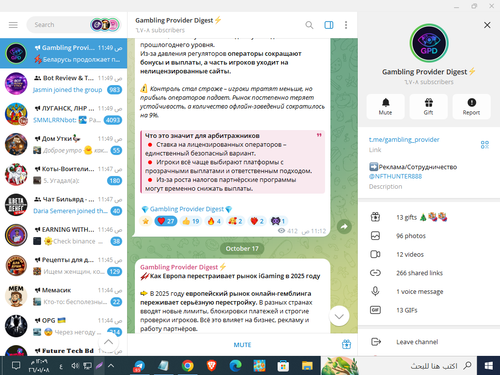
Task: Forward the post with the share arrow
Action: 344,227
